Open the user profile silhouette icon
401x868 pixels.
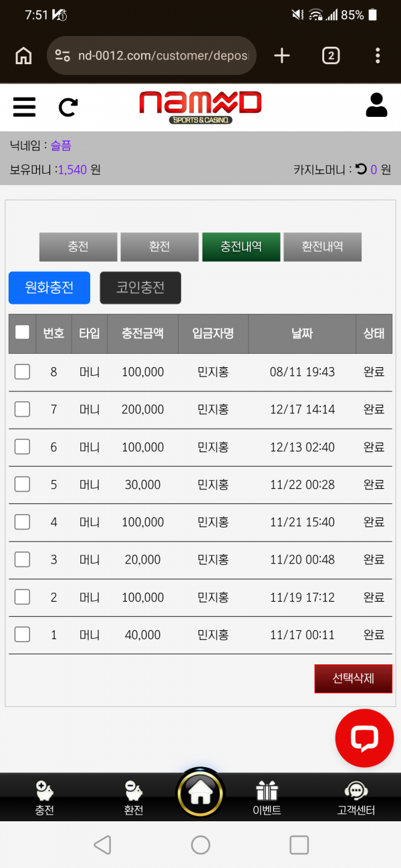pyautogui.click(x=377, y=105)
